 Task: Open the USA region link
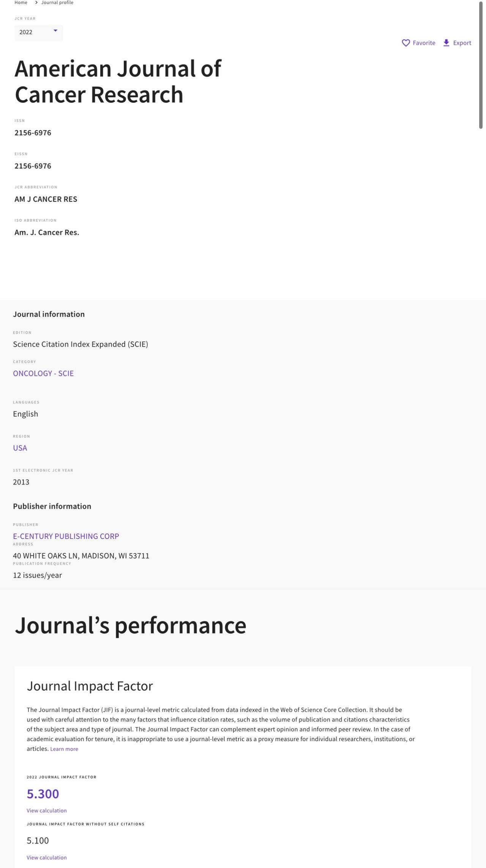click(x=20, y=448)
